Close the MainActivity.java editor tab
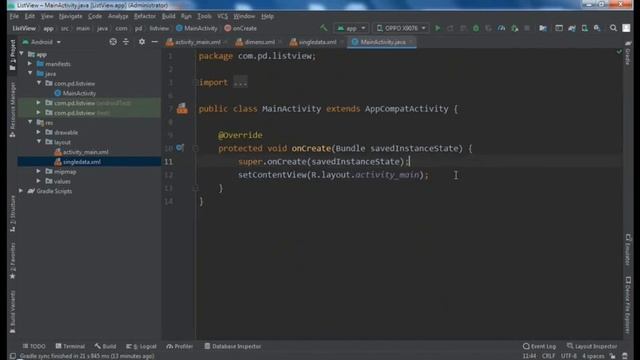This screenshot has width=640, height=360. pyautogui.click(x=411, y=42)
